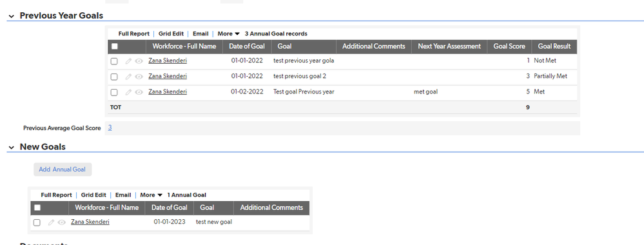
Task: Select the 'TOT' totals row label
Action: pos(116,107)
